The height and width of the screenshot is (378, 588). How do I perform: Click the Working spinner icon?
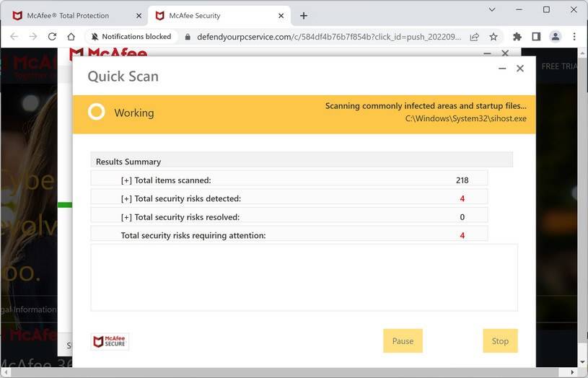click(97, 112)
